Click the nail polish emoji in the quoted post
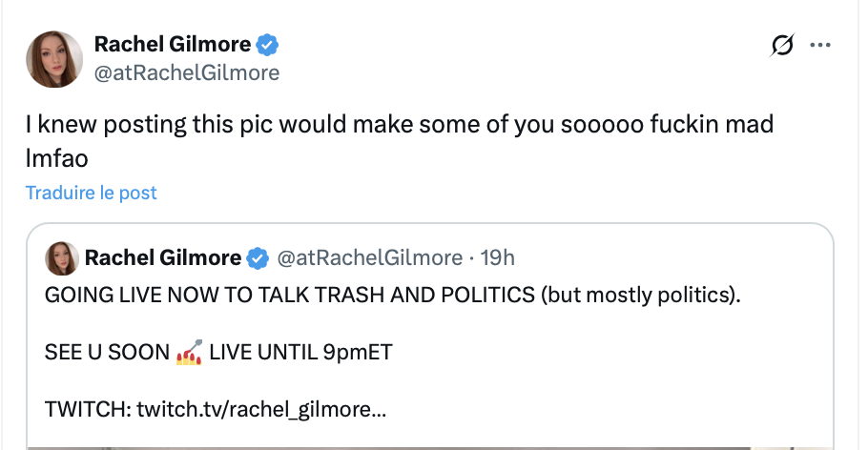 point(189,353)
